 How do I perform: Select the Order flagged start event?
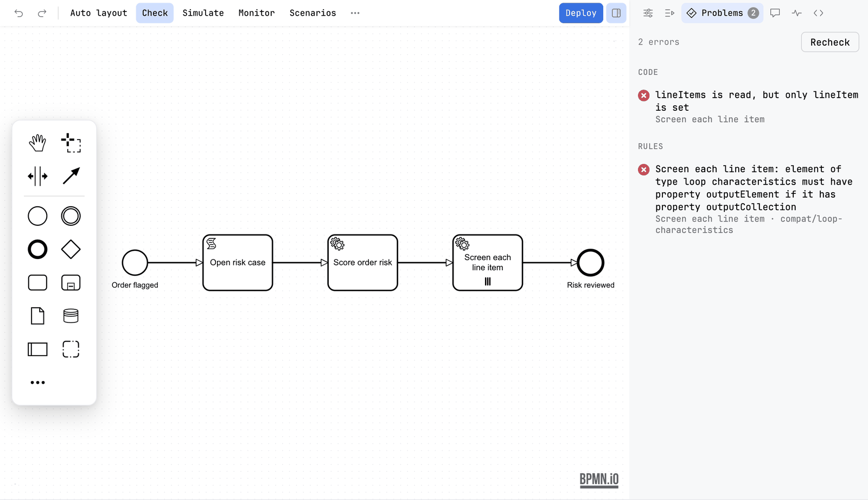point(135,263)
